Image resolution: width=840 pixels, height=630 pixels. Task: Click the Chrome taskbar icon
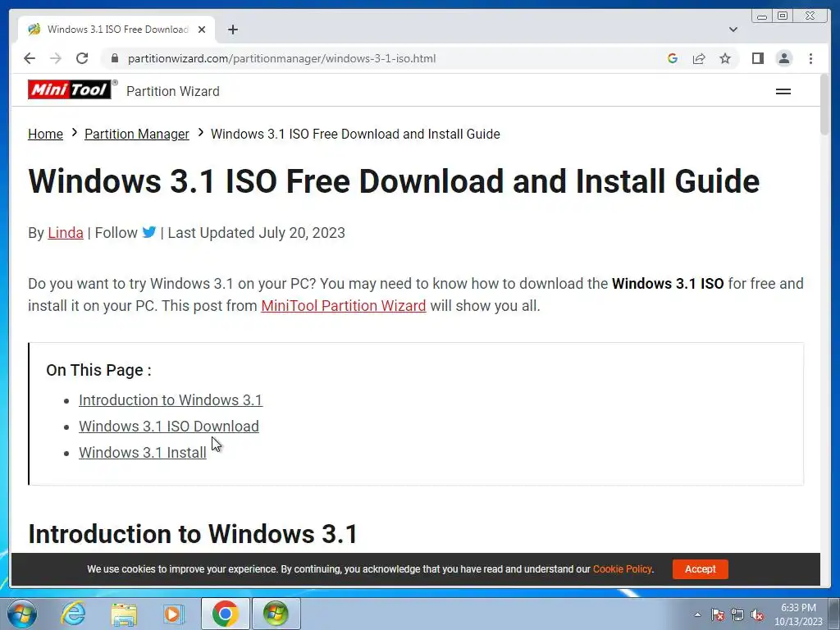pos(225,614)
